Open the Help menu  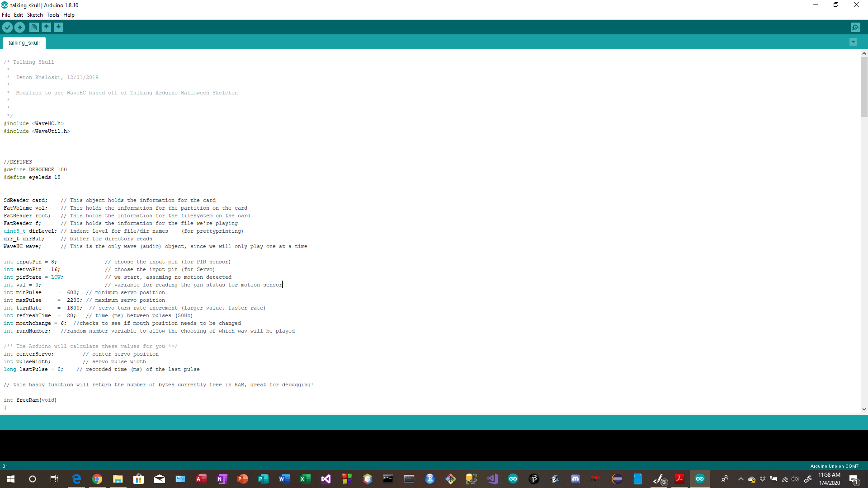tap(69, 15)
